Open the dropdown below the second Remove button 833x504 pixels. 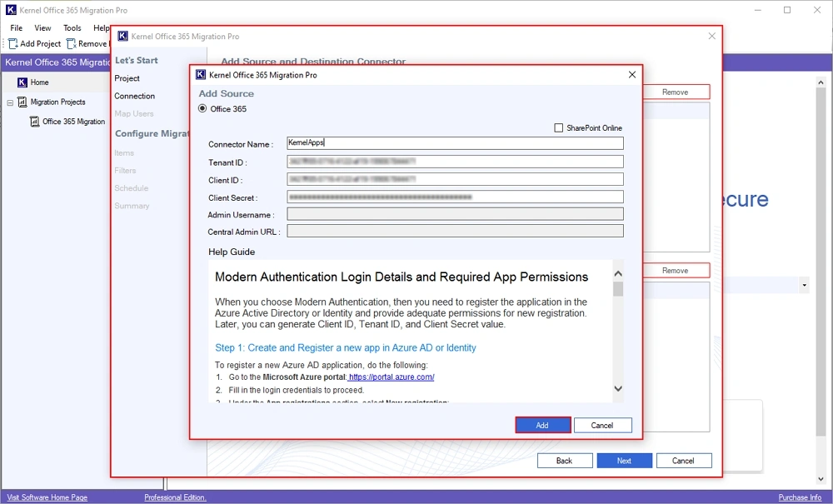(x=804, y=285)
